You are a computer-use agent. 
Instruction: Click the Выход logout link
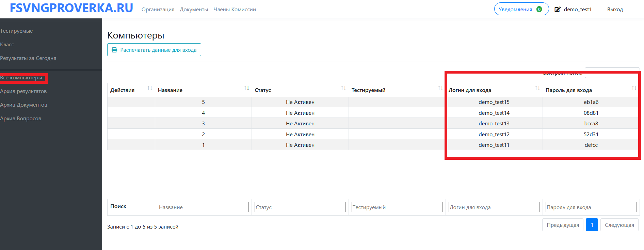(615, 10)
